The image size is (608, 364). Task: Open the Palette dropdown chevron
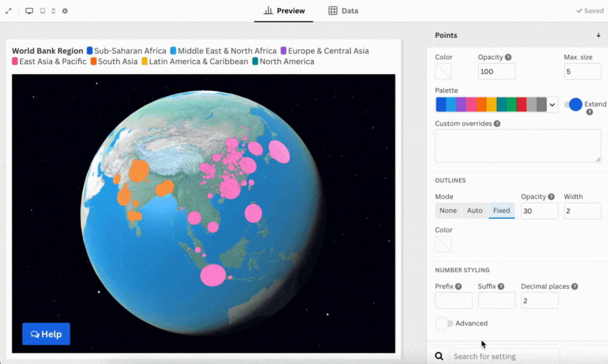[x=552, y=104]
